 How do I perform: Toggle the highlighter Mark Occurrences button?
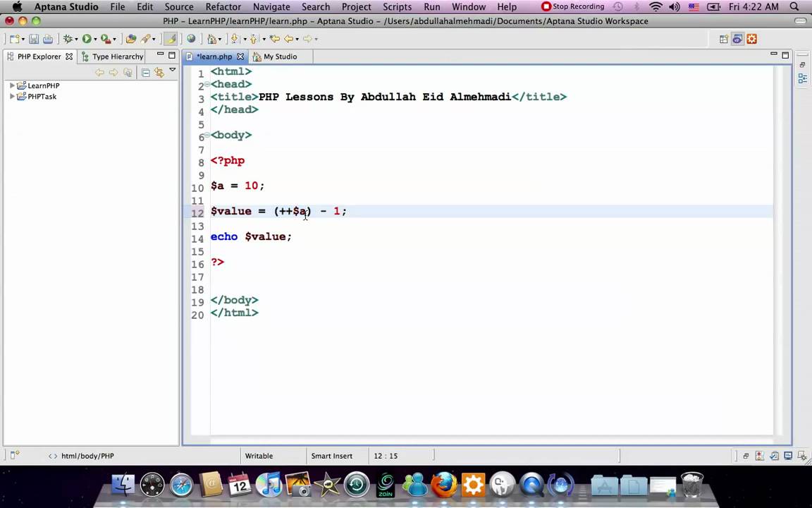[x=171, y=39]
